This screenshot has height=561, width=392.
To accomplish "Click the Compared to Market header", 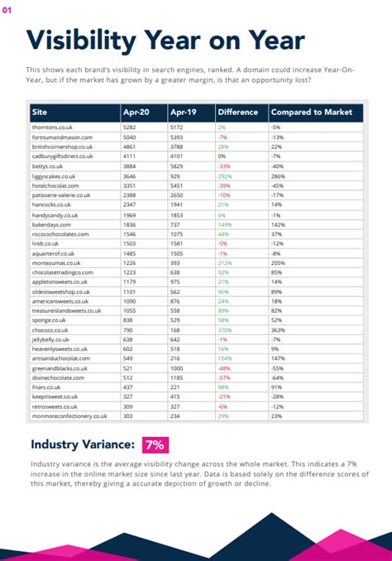I will [312, 112].
